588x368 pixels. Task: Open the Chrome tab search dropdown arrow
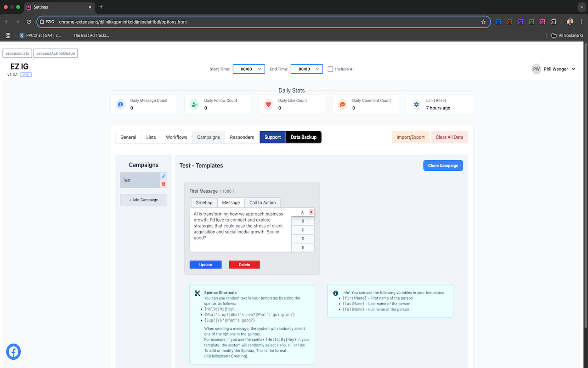click(581, 7)
